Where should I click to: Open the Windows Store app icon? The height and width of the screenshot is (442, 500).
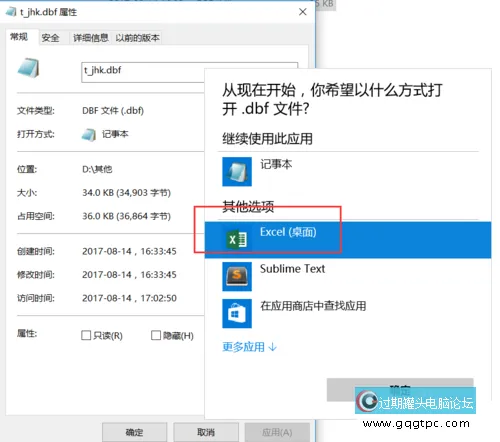[x=237, y=313]
